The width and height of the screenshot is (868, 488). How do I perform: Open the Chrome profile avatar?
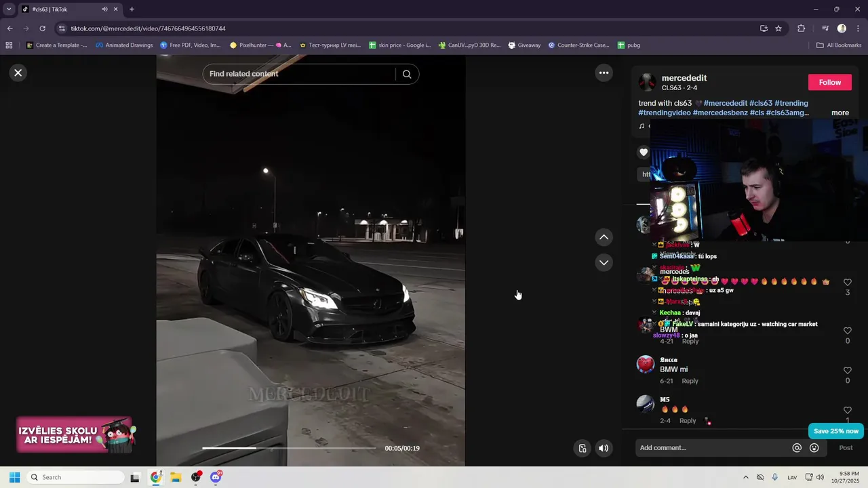point(842,28)
